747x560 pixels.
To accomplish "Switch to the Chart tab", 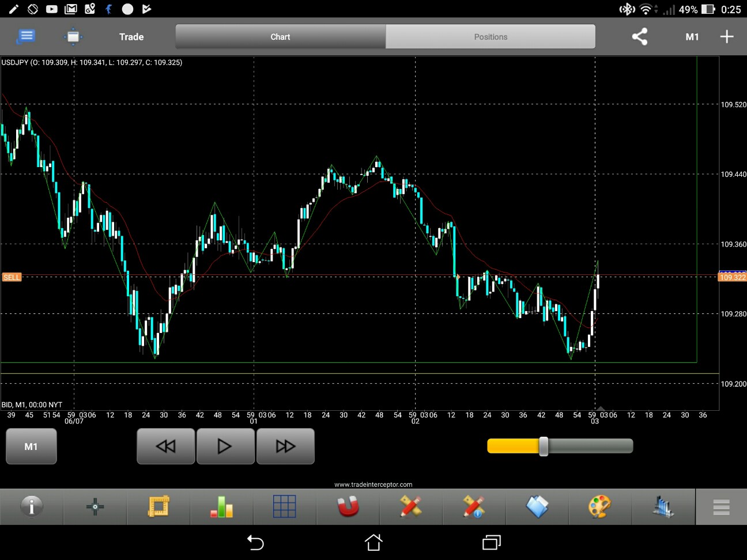I will point(281,37).
